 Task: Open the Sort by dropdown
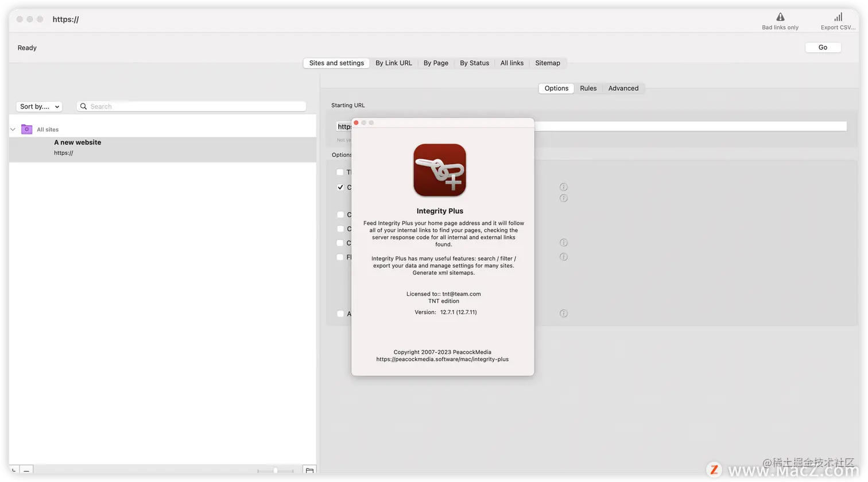coord(39,106)
